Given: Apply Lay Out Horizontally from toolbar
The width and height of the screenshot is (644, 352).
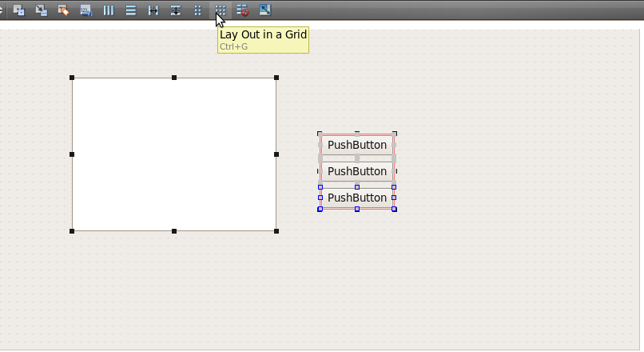Looking at the screenshot, I should coord(109,10).
